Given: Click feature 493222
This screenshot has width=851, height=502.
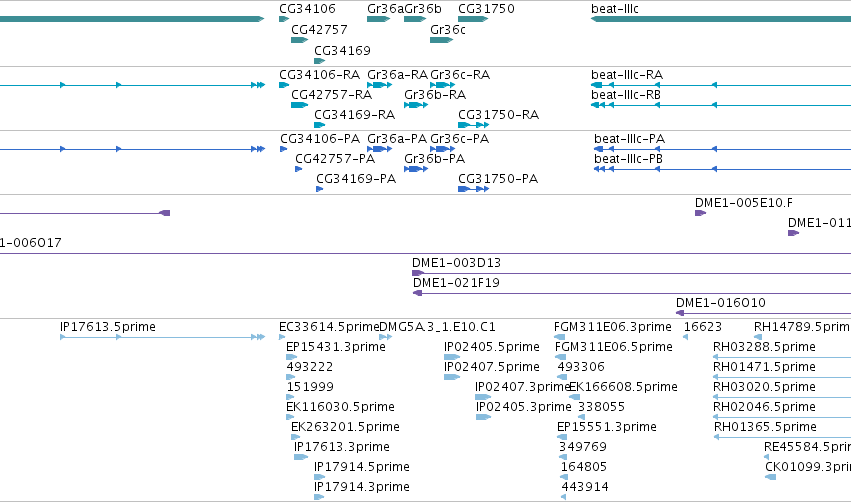Looking at the screenshot, I should [x=310, y=366].
